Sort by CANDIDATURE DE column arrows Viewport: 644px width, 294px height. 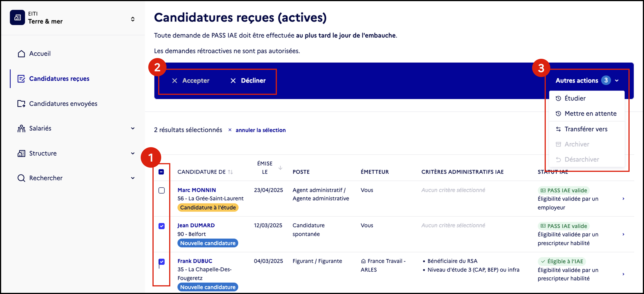pos(230,172)
